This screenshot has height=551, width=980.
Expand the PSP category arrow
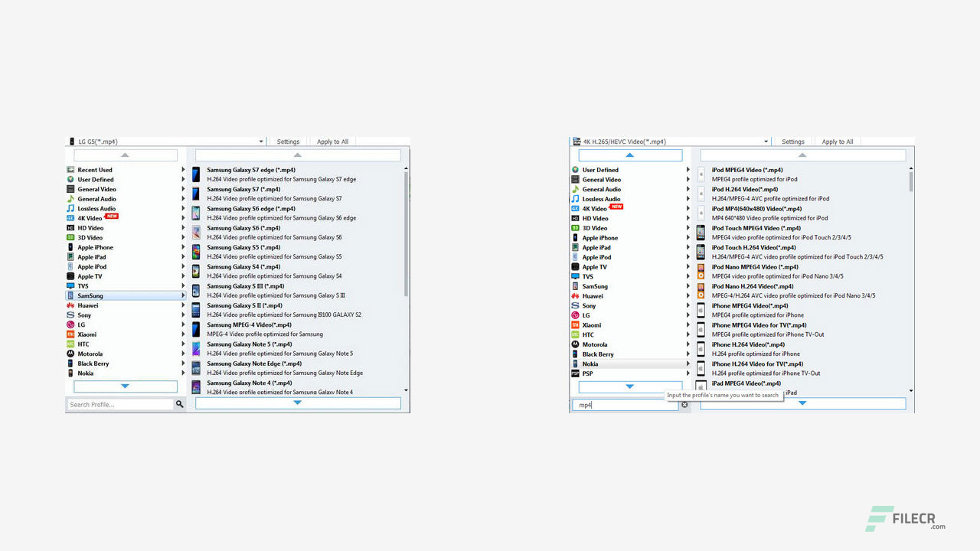688,373
